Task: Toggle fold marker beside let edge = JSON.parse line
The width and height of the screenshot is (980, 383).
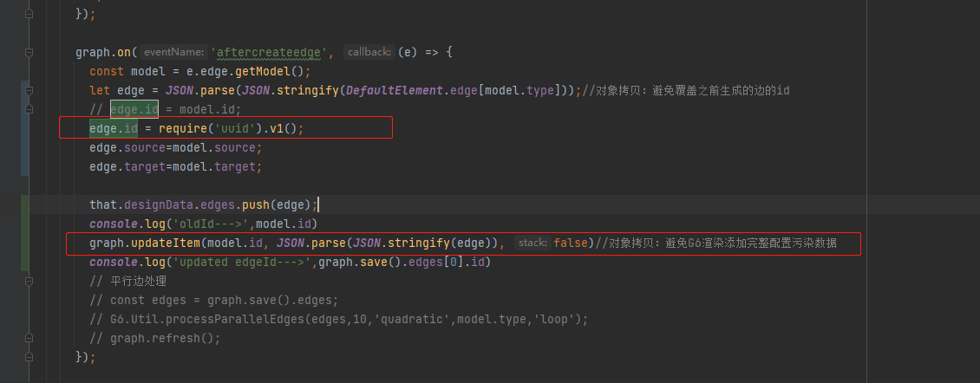Action: click(29, 91)
